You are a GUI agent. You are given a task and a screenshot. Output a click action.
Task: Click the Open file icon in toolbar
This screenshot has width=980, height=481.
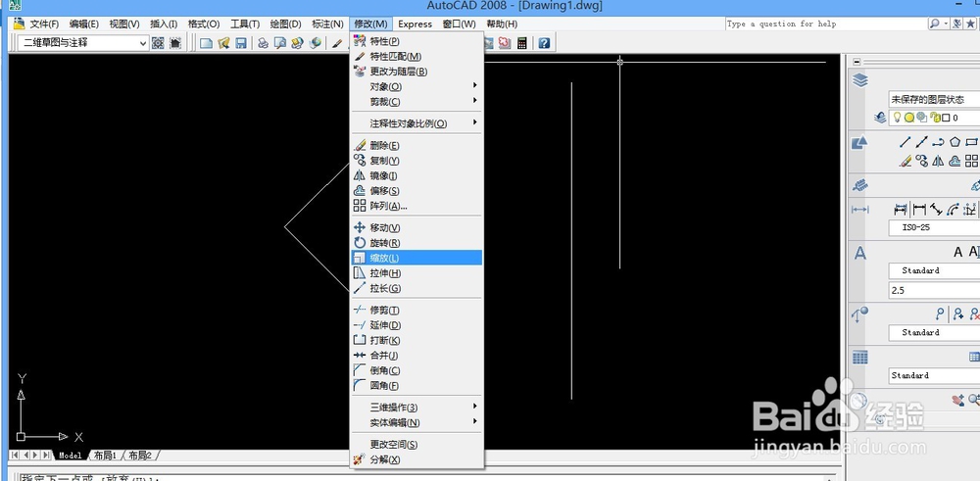[x=223, y=43]
